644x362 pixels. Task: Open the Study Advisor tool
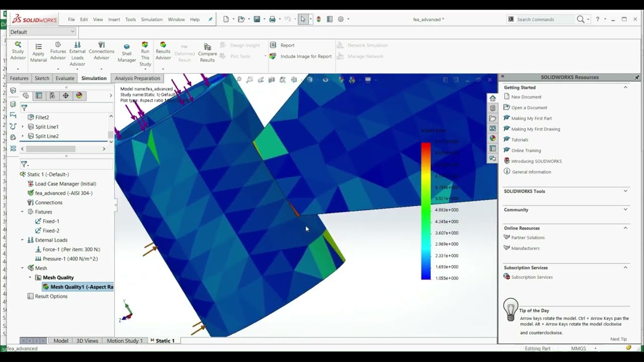tap(18, 51)
